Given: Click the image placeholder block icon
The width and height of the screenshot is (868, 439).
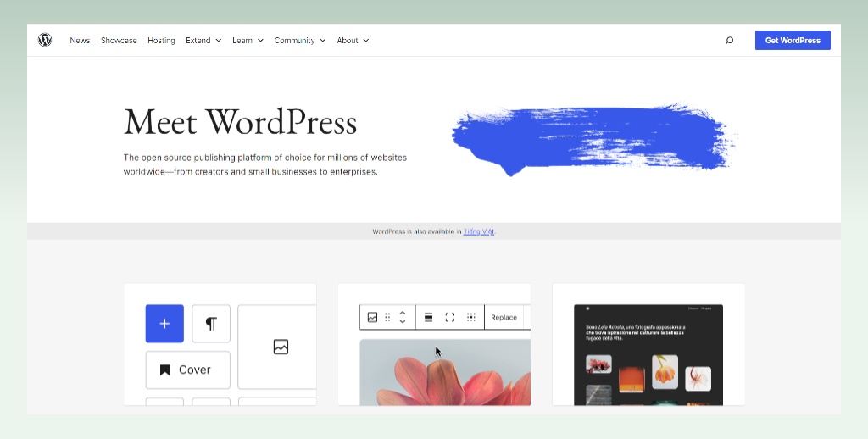Looking at the screenshot, I should [281, 347].
